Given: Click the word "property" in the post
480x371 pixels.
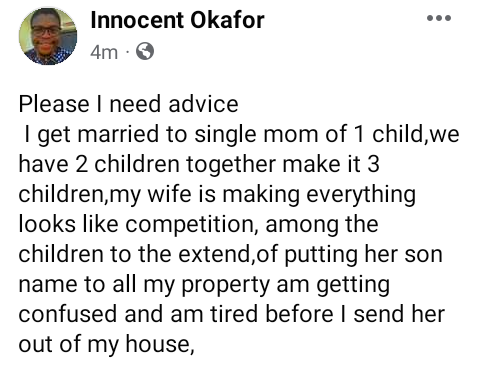Looking at the screenshot, I should pyautogui.click(x=226, y=286).
